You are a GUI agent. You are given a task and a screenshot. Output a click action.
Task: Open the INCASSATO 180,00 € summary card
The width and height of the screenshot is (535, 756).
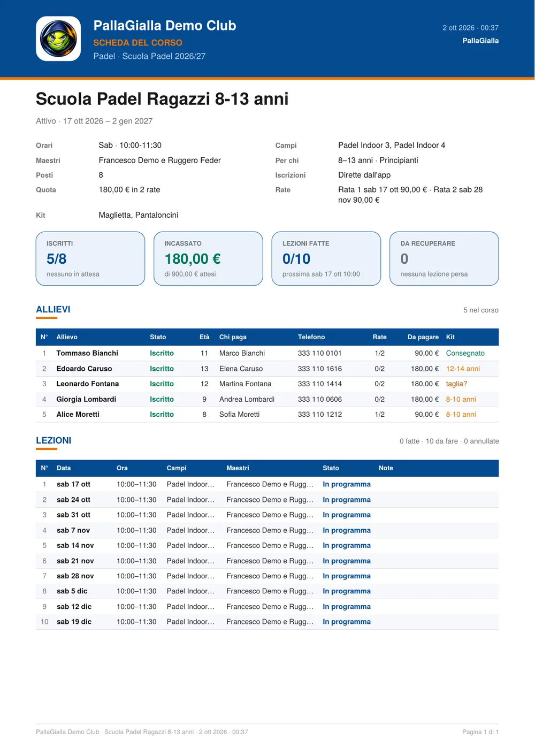pos(208,258)
